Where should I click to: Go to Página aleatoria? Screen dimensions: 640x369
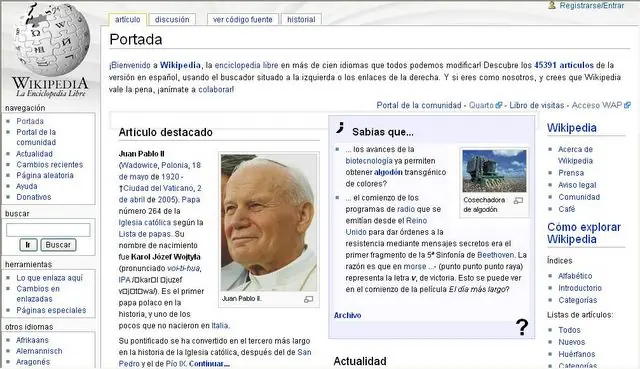[x=45, y=175]
